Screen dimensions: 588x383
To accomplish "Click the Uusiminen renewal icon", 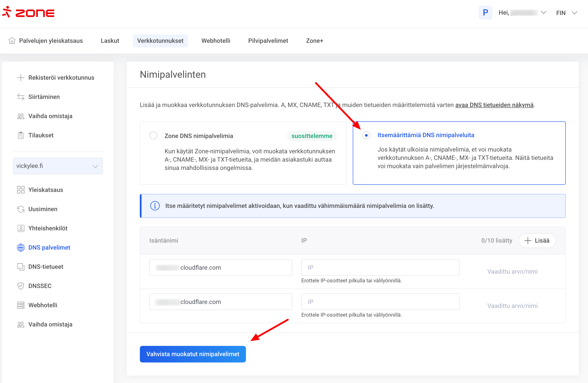I will point(21,209).
